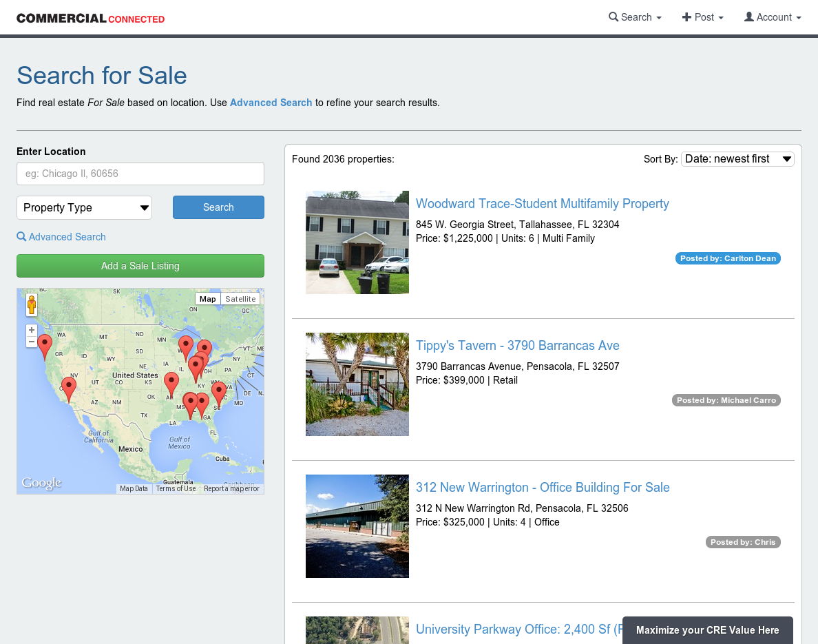The width and height of the screenshot is (818, 644).
Task: Click Posted by: Michael Carro badge
Action: (x=726, y=400)
